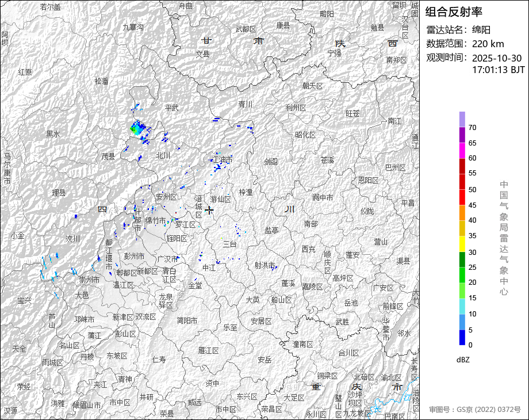Click the dBZ unit label below the legend
Image resolution: width=529 pixels, height=420 pixels.
pos(463,360)
